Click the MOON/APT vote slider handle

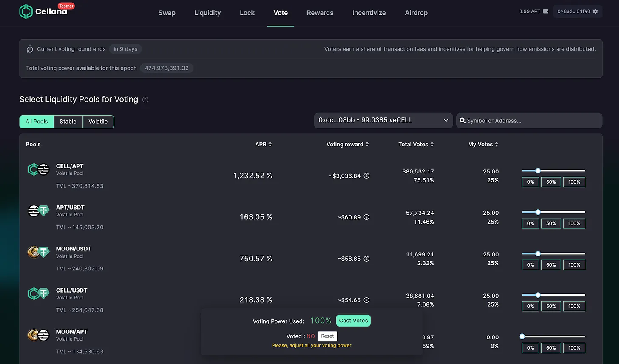[x=522, y=336]
